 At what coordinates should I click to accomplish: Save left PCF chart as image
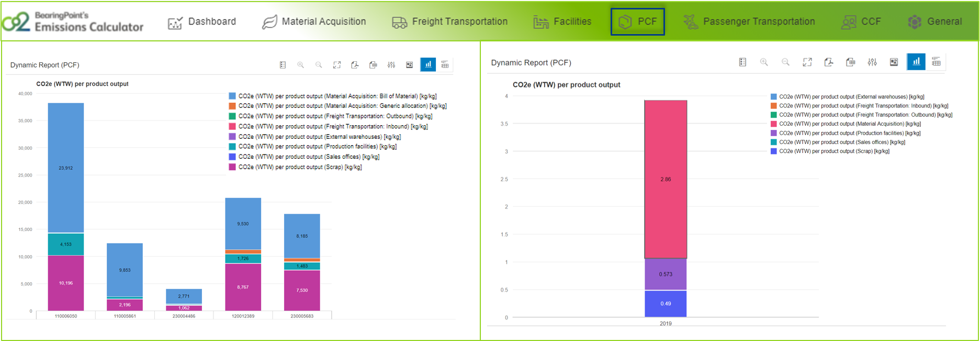tap(410, 65)
